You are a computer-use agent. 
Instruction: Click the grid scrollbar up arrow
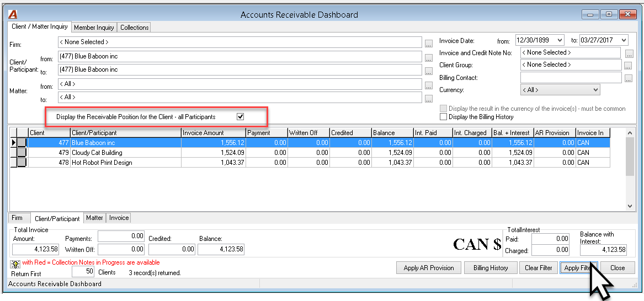click(630, 132)
